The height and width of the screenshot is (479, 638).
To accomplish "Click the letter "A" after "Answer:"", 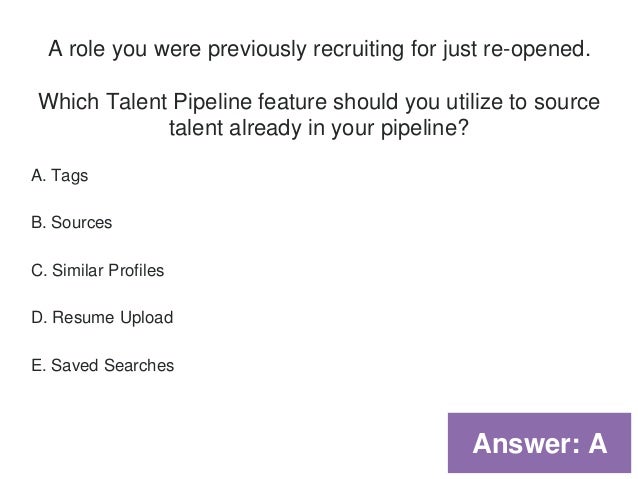I will coord(596,443).
